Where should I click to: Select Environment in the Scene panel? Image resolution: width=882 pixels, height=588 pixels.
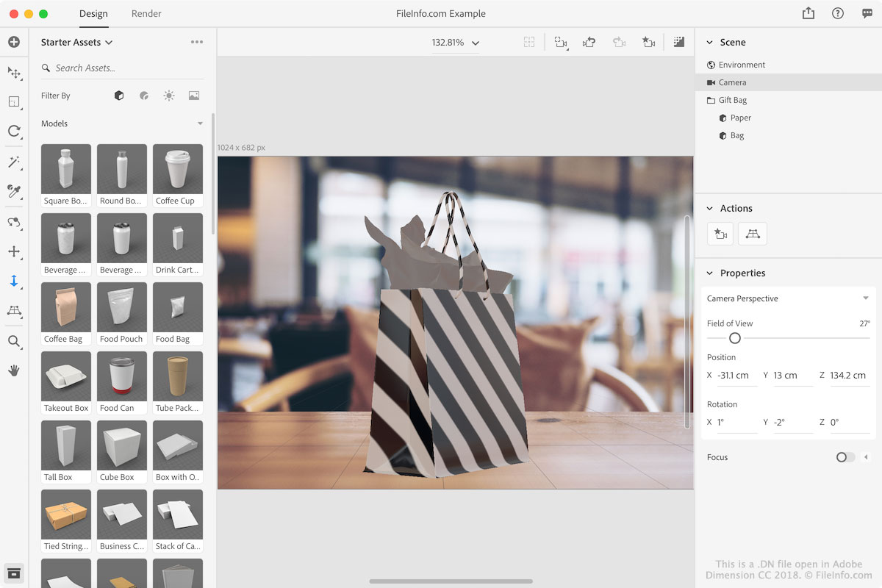pyautogui.click(x=741, y=65)
